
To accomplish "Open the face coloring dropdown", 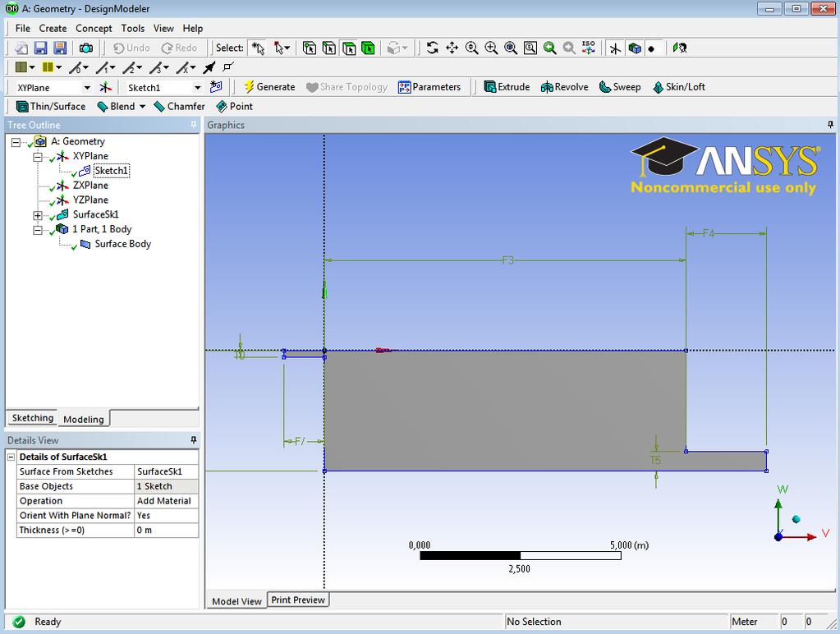I will click(32, 67).
